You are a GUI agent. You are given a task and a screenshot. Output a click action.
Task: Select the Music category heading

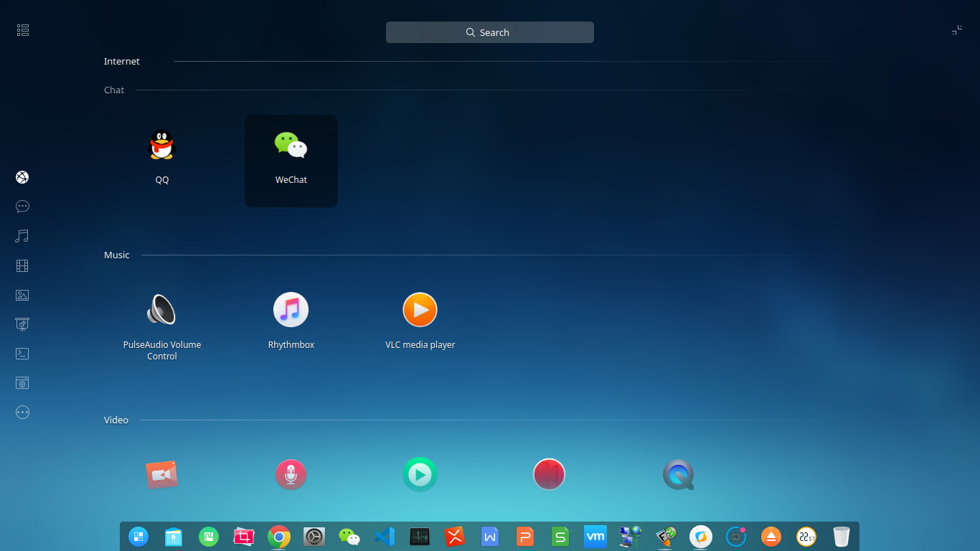pyautogui.click(x=117, y=255)
